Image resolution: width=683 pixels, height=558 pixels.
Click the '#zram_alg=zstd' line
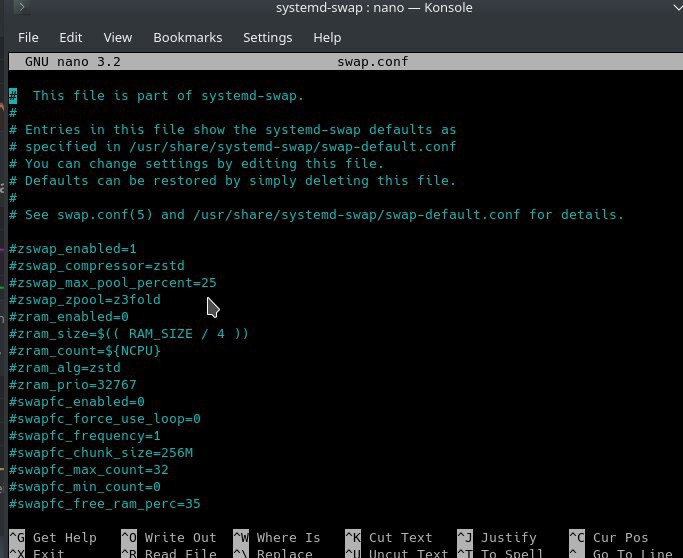click(x=65, y=368)
